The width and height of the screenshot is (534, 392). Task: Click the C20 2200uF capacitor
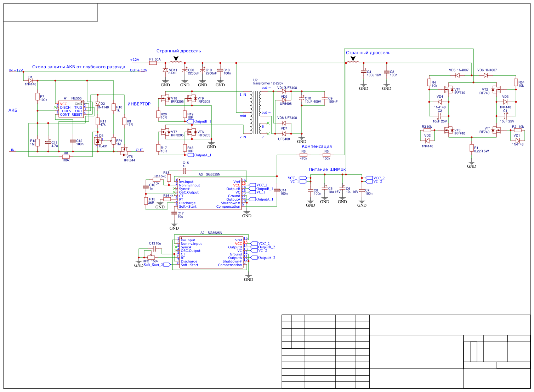185,71
